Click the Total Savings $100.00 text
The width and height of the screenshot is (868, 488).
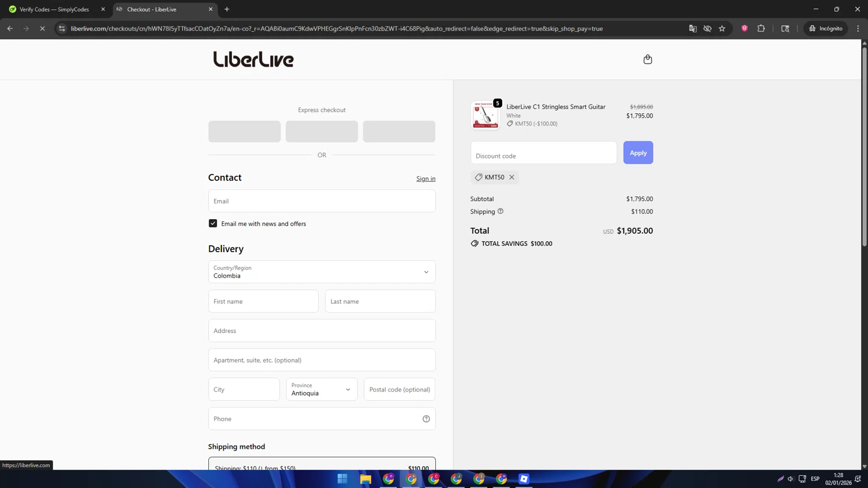pos(517,243)
